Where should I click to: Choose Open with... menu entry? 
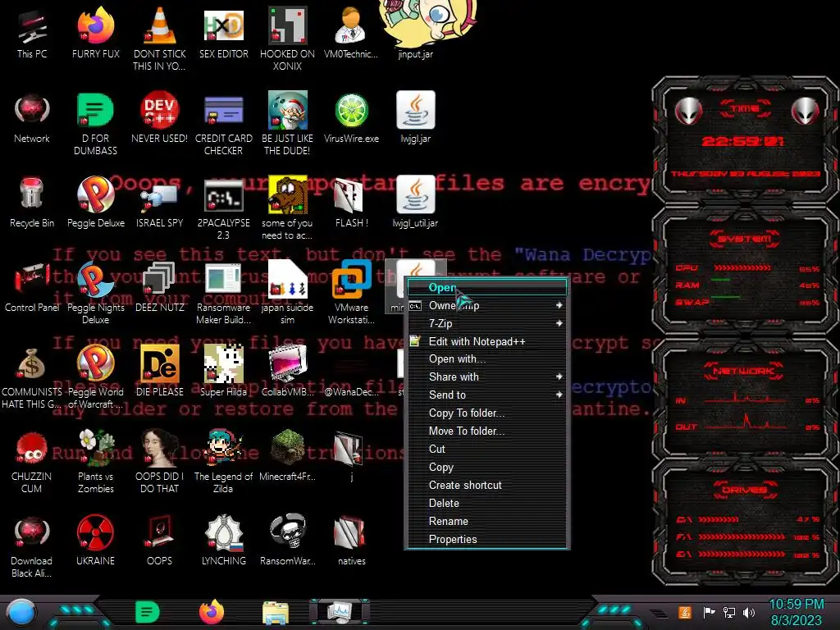[x=487, y=359]
